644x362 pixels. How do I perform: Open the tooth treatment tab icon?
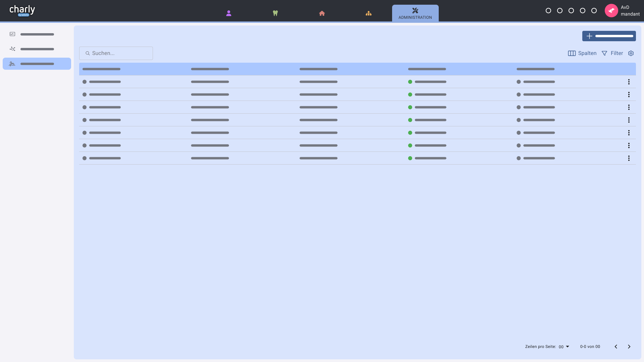click(275, 13)
